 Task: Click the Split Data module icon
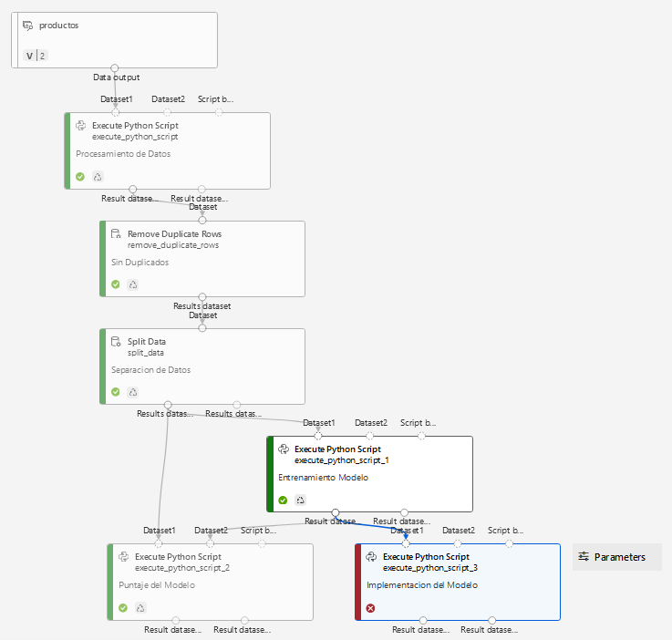coord(116,342)
